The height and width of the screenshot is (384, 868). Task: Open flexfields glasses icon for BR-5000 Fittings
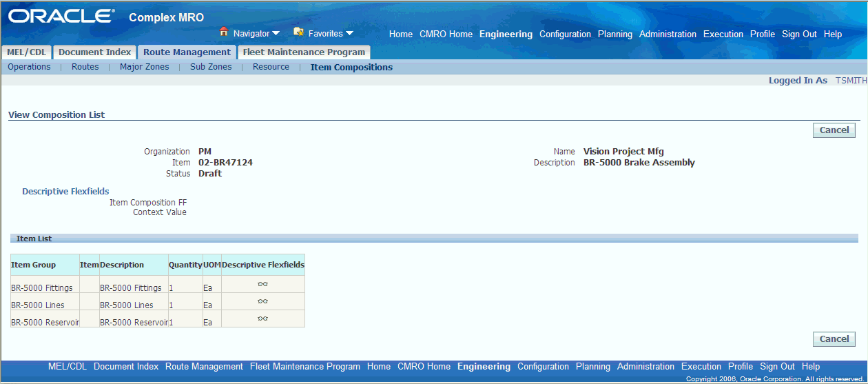coord(262,284)
